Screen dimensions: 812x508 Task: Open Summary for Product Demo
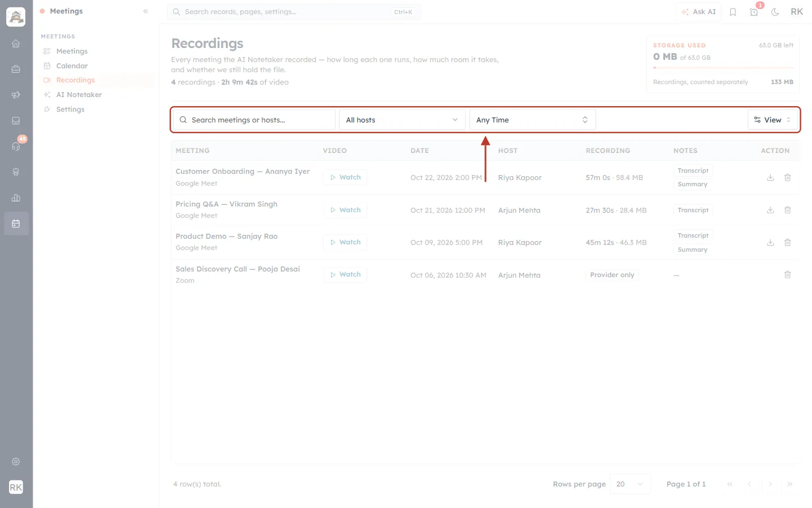[x=692, y=249]
